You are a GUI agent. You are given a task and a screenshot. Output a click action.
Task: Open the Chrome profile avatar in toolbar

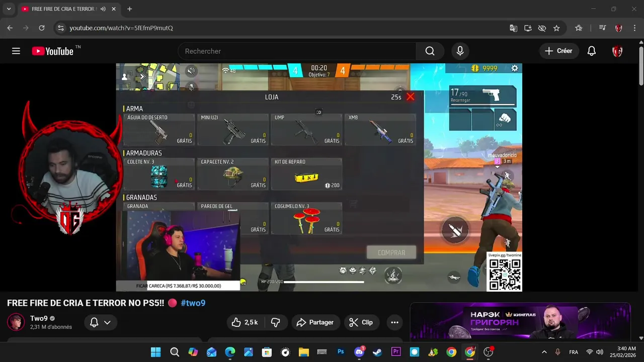pos(619,28)
